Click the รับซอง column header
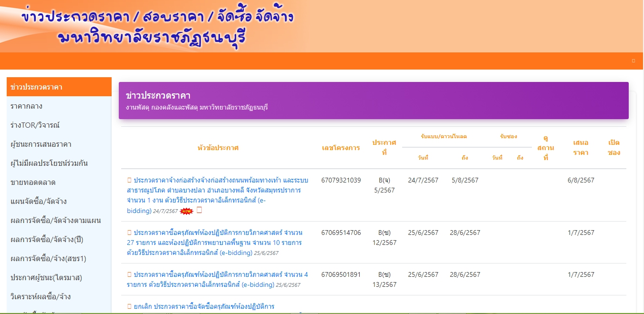 tap(509, 137)
